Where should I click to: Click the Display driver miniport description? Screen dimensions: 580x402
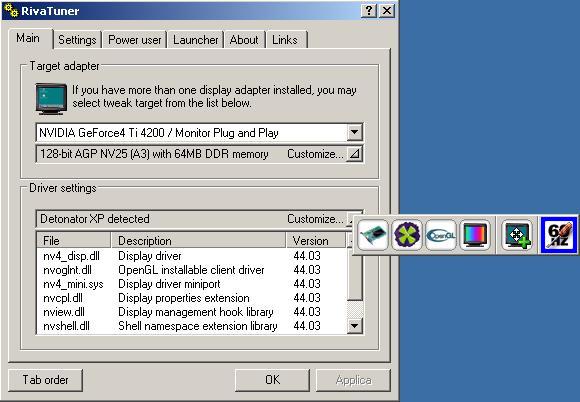click(x=169, y=284)
